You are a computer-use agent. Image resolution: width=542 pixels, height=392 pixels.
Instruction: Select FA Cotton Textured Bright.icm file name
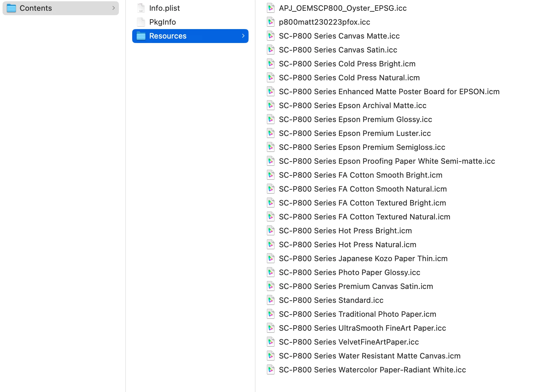click(x=362, y=203)
